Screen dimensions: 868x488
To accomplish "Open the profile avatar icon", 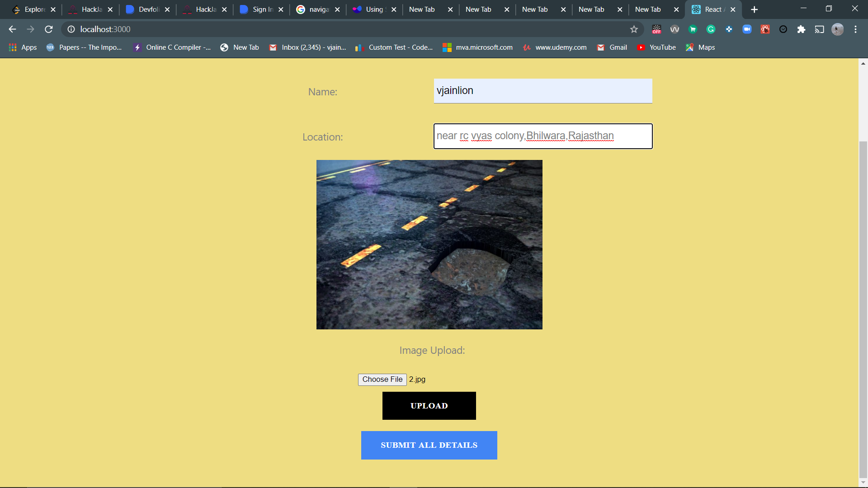I will click(837, 29).
